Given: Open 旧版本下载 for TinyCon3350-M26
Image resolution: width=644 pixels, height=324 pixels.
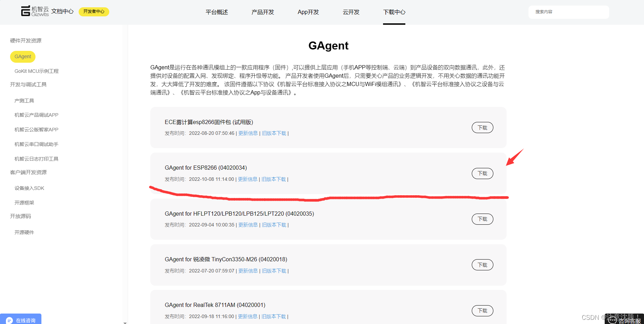Looking at the screenshot, I should (274, 271).
